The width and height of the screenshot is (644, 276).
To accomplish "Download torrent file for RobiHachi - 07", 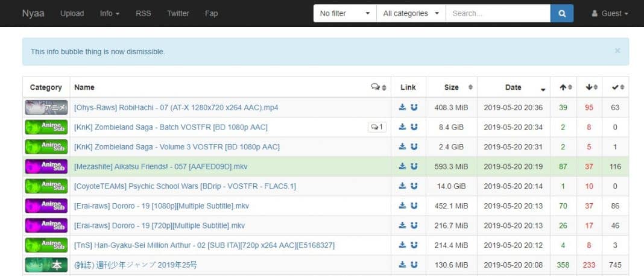I will point(403,107).
